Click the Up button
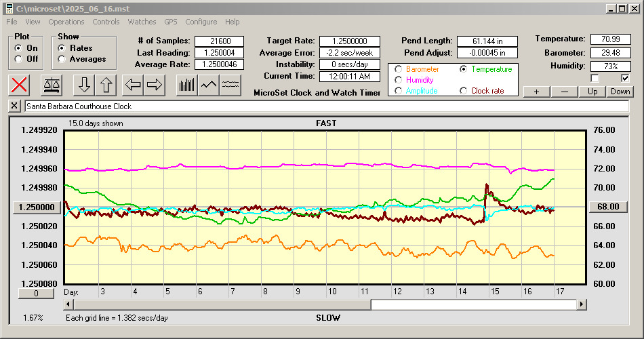The height and width of the screenshot is (339, 644). pyautogui.click(x=592, y=92)
